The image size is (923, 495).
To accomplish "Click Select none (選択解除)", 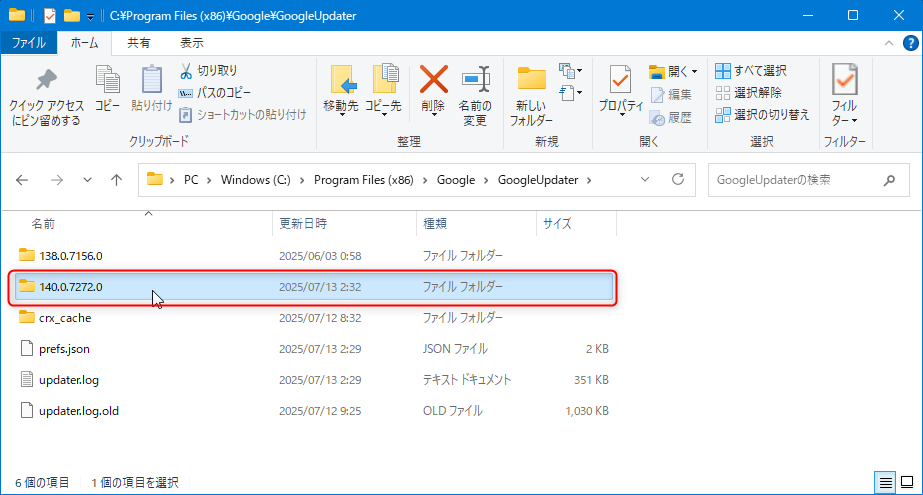I will (748, 92).
